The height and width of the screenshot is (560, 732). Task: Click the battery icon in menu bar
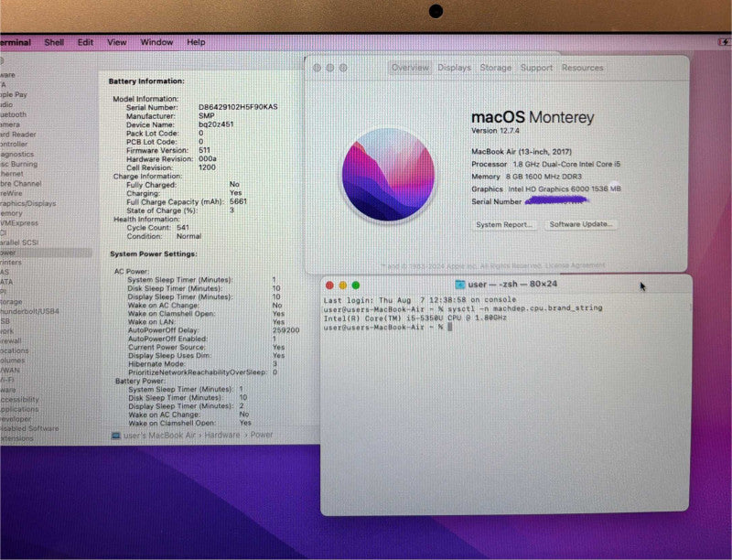725,42
